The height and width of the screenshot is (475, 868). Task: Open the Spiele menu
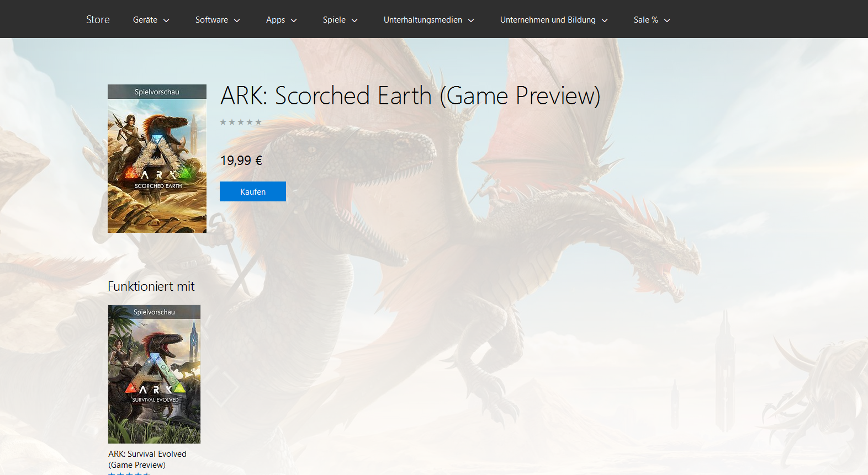340,20
